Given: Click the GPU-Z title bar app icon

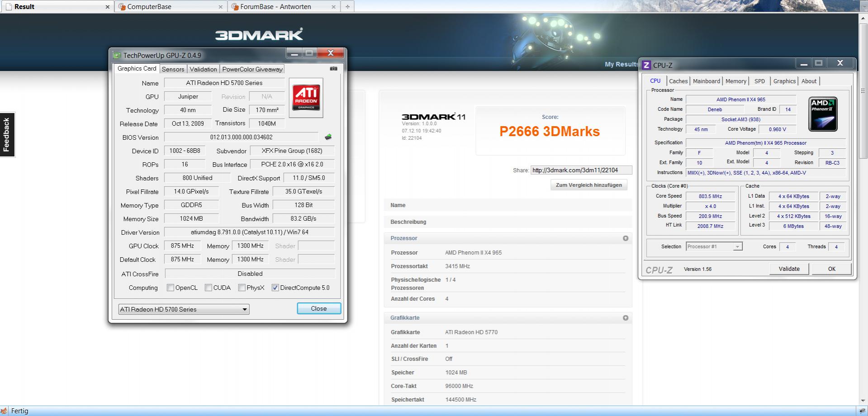Looking at the screenshot, I should [x=117, y=55].
